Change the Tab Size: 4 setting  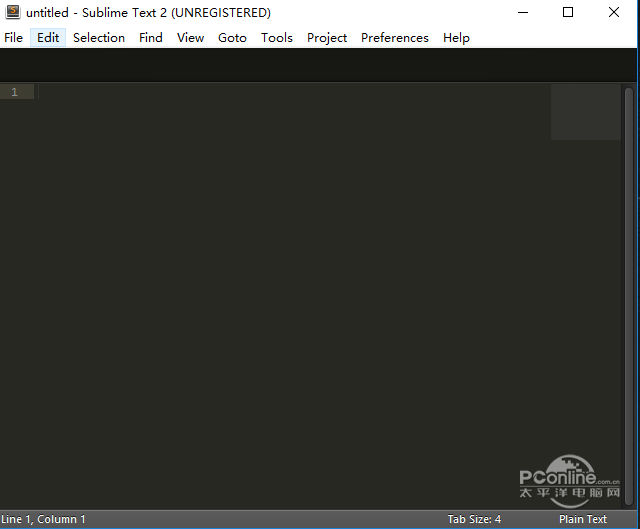474,519
